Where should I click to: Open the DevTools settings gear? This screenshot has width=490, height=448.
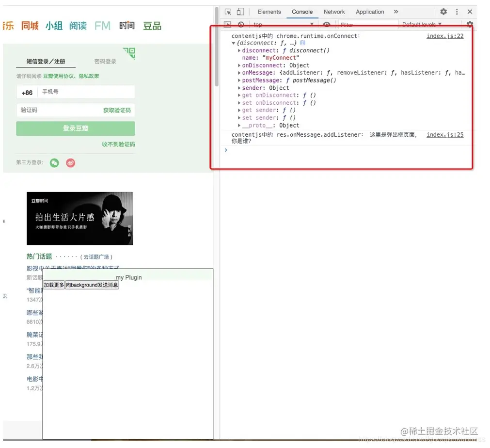pos(443,12)
